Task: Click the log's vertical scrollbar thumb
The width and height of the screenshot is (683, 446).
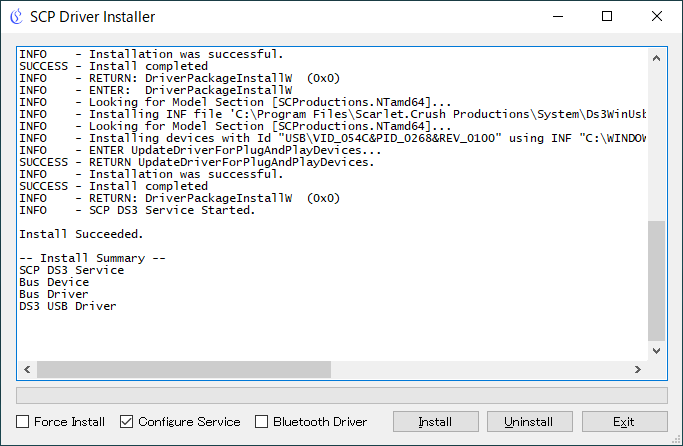Action: 657,280
